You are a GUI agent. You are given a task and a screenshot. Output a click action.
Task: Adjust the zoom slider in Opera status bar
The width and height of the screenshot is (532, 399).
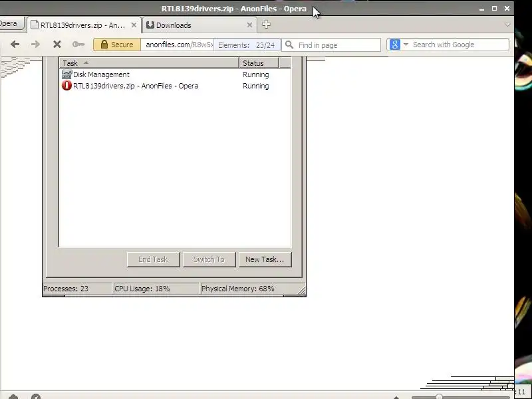439,396
